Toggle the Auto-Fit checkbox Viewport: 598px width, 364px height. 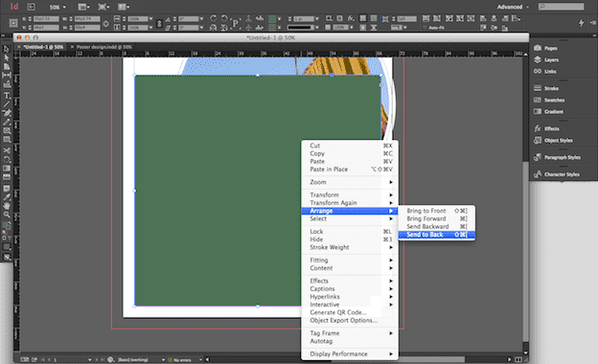(425, 28)
